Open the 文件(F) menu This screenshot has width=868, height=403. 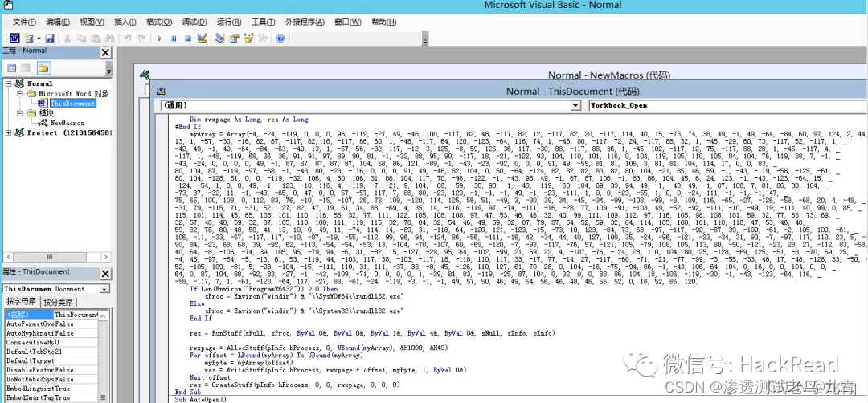point(24,22)
